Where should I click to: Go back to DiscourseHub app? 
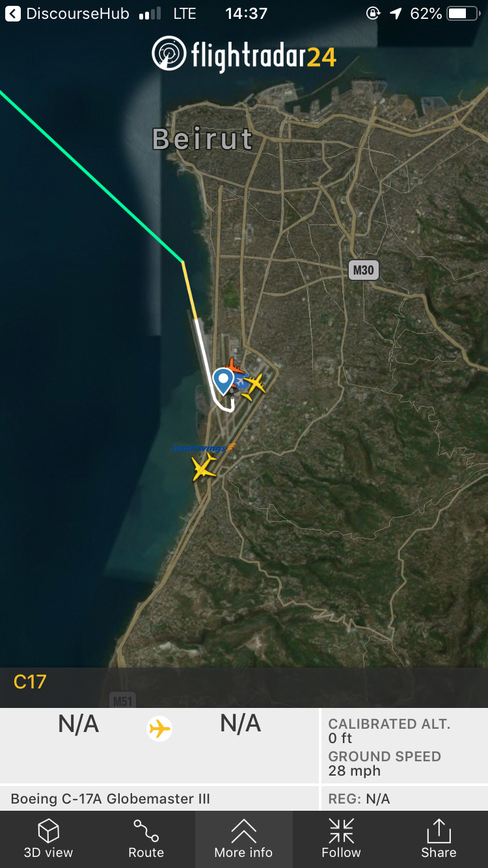(x=67, y=14)
